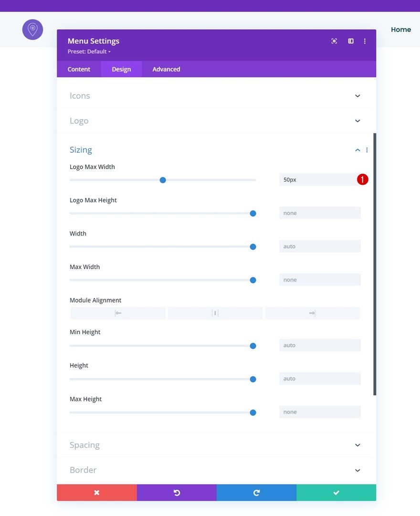The image size is (420, 516).
Task: Open the Preset: Default dropdown
Action: pyautogui.click(x=89, y=52)
